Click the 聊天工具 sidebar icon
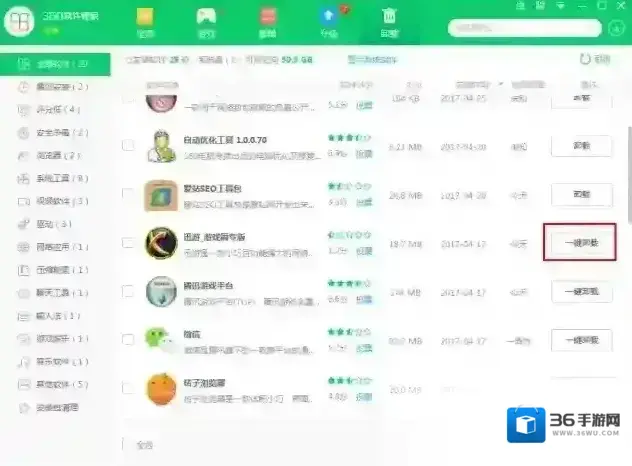The image size is (632, 466). point(24,293)
